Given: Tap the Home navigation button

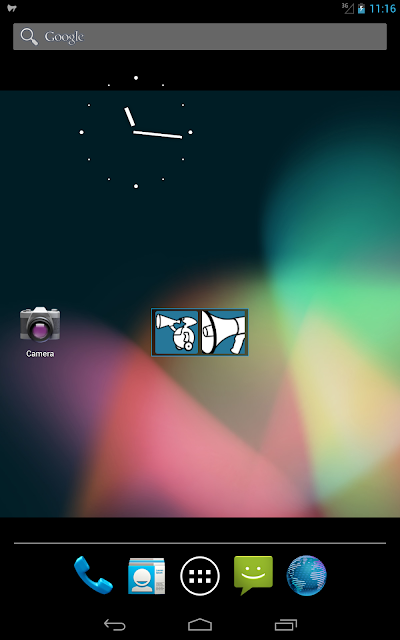Looking at the screenshot, I should (200, 624).
